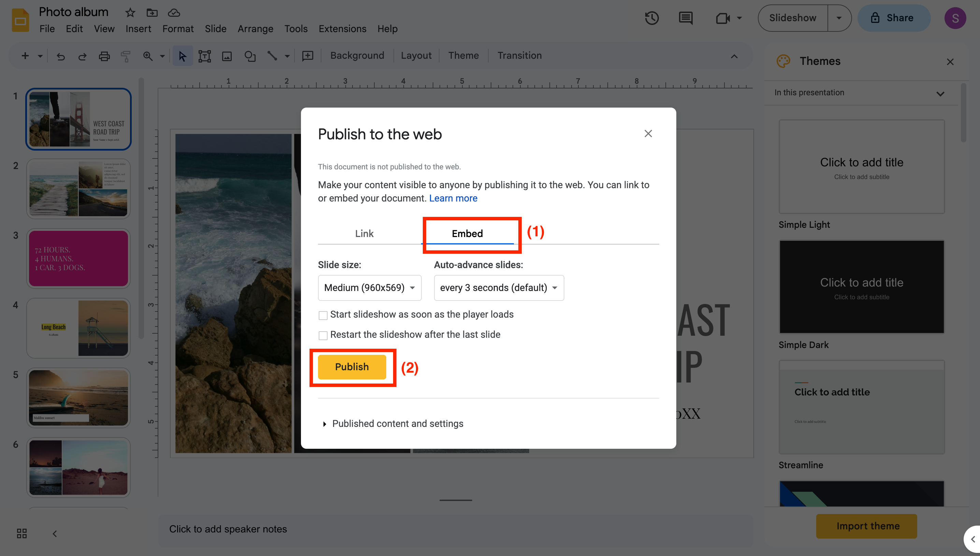This screenshot has width=980, height=556.
Task: Click the Import theme button
Action: point(867,526)
